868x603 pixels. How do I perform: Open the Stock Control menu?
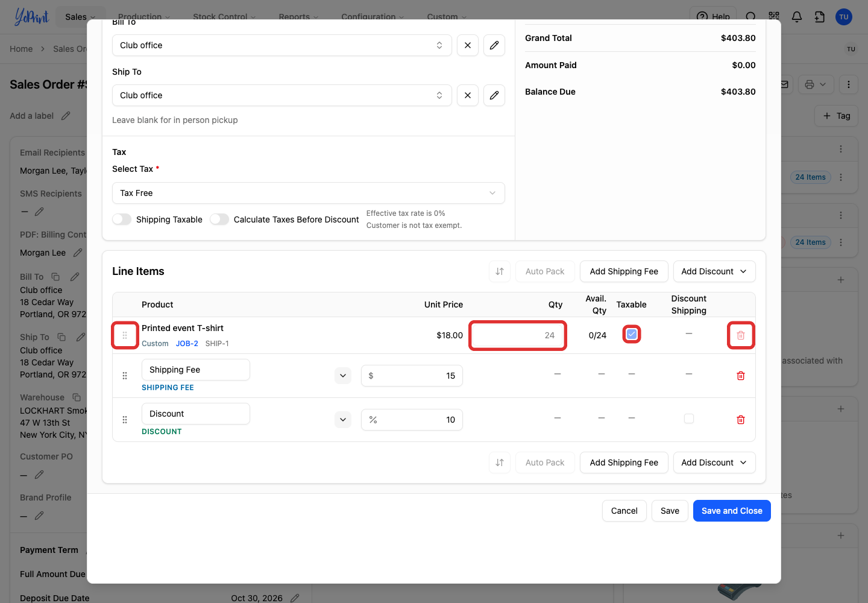(224, 17)
